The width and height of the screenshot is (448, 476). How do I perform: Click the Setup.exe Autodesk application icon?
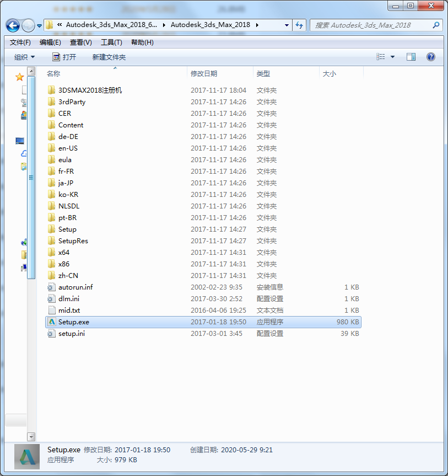52,322
